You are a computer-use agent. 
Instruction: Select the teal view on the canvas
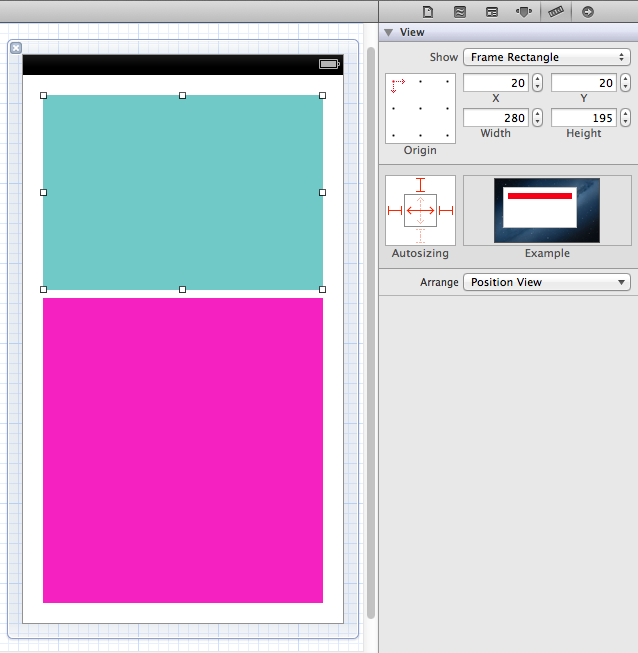point(183,192)
